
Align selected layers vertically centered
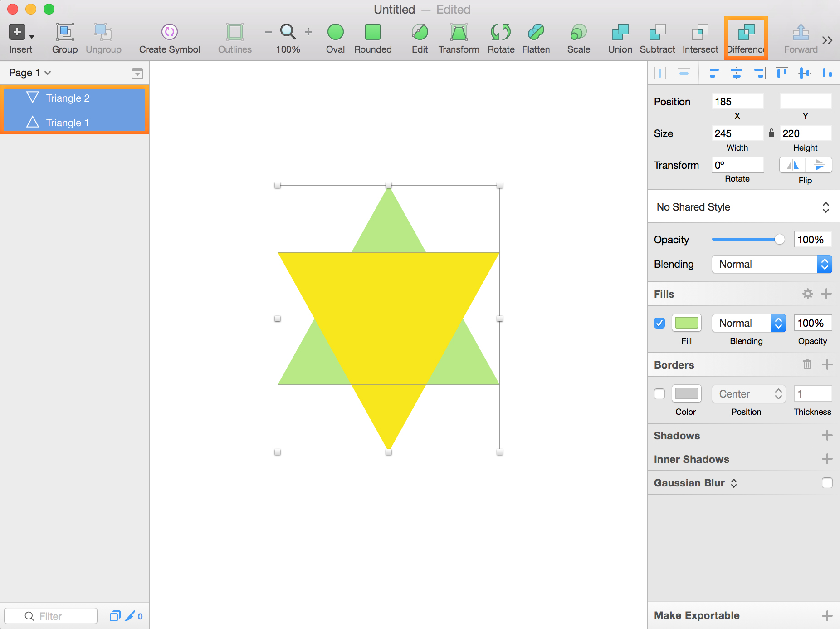pyautogui.click(x=805, y=73)
